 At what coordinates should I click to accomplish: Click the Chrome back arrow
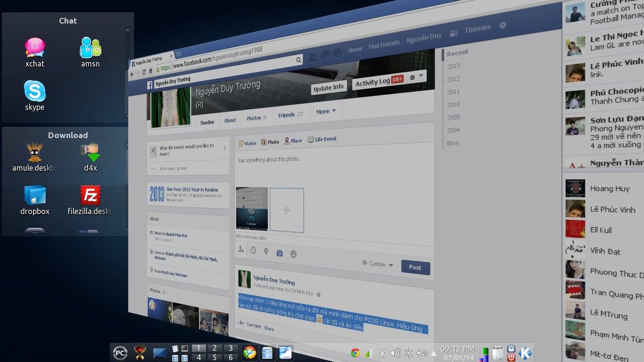point(132,74)
